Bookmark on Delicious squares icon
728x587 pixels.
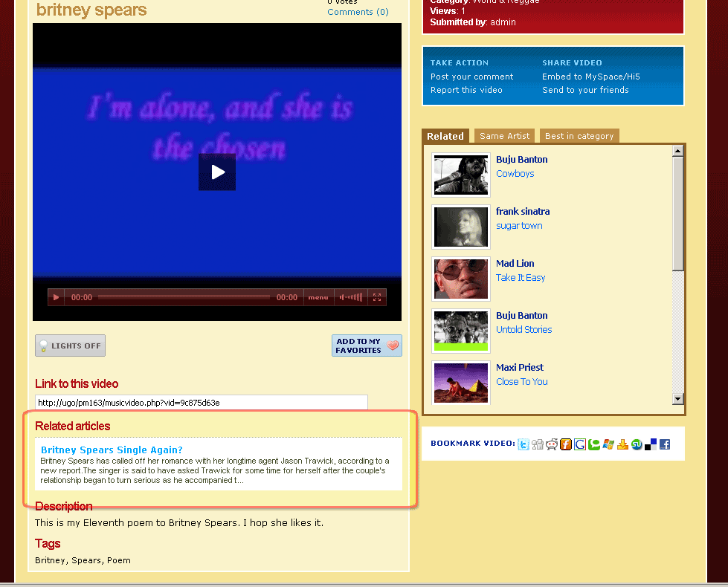(651, 444)
